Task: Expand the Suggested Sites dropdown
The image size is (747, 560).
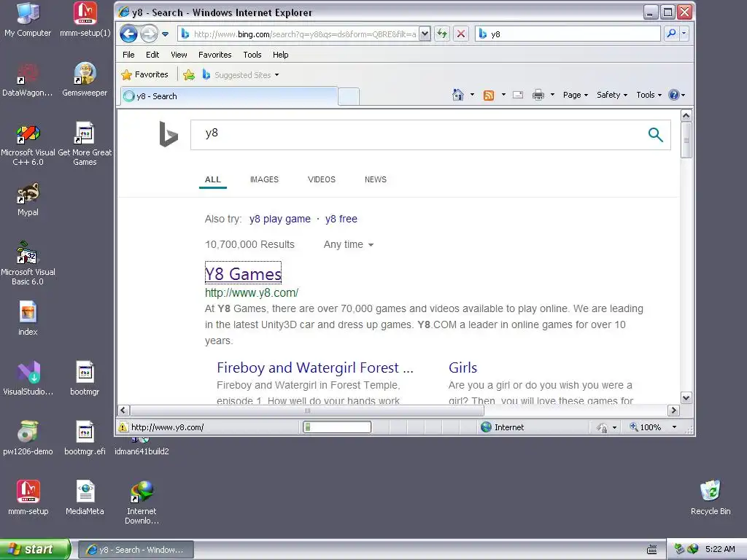Action: point(276,75)
